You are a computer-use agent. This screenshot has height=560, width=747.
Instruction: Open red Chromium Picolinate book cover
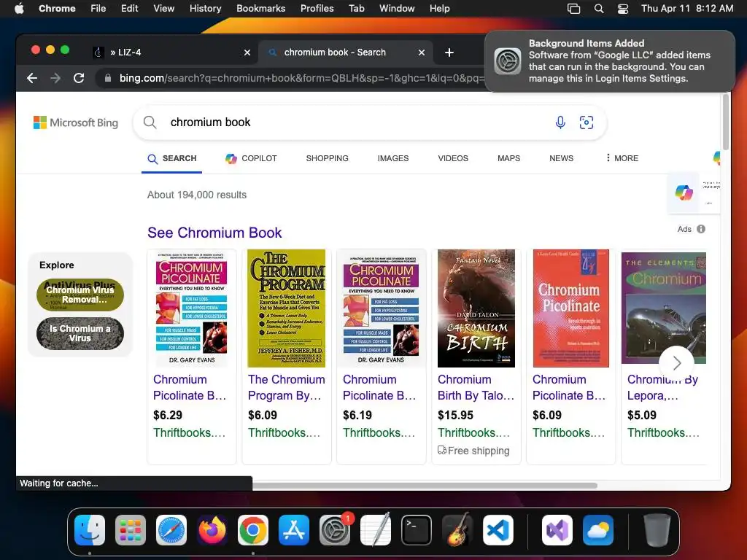[x=570, y=308]
